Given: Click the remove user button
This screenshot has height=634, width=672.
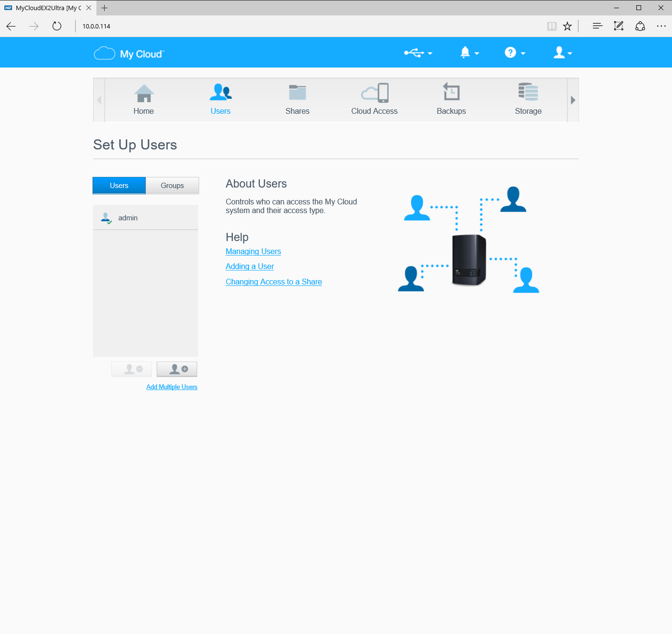Looking at the screenshot, I should (132, 369).
